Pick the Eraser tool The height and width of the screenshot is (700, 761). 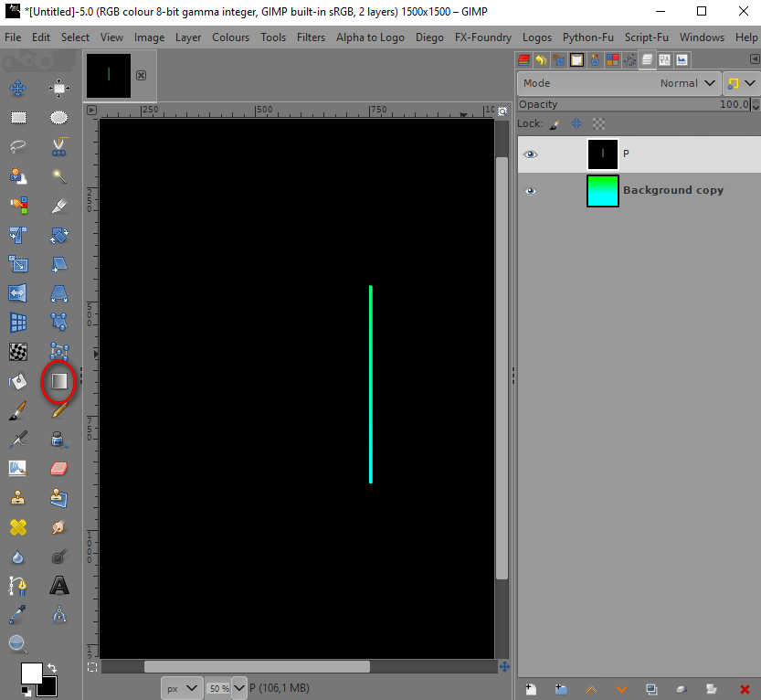coord(59,468)
